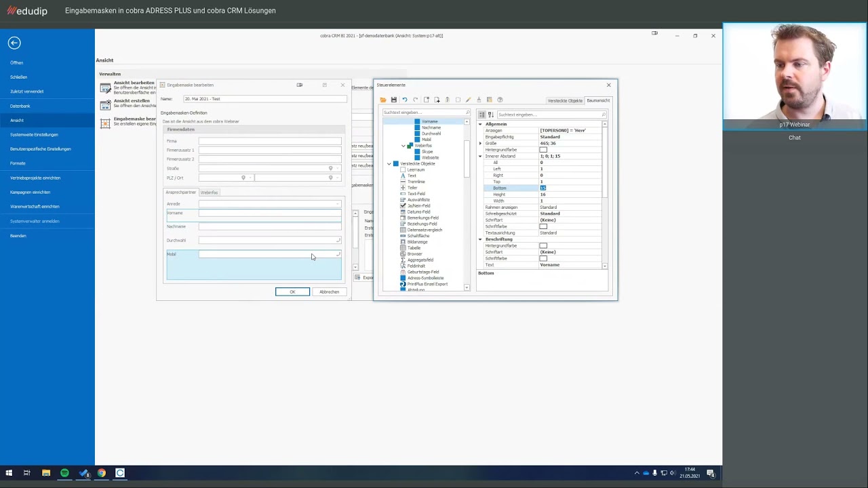868x488 pixels.
Task: Open the Straße field dropdown arrow
Action: tap(338, 169)
